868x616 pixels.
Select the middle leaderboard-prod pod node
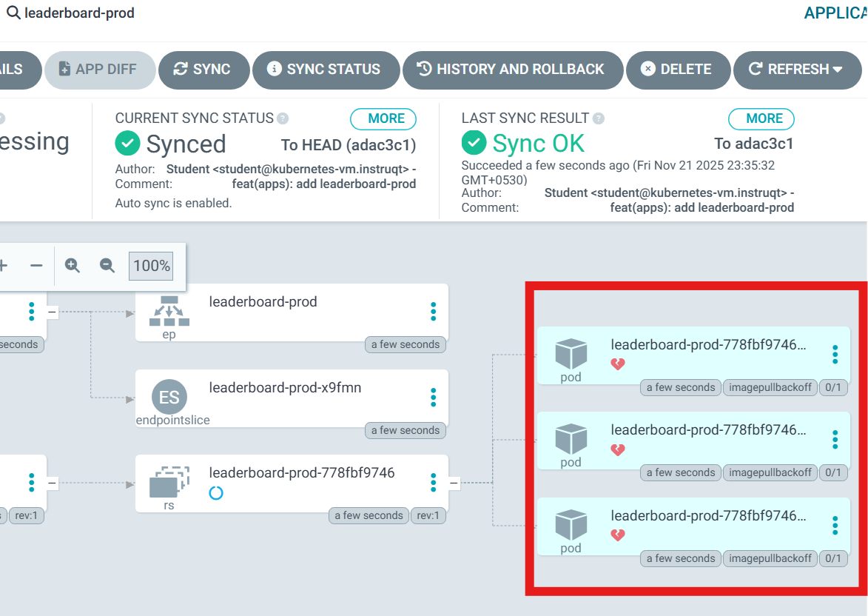(693, 441)
